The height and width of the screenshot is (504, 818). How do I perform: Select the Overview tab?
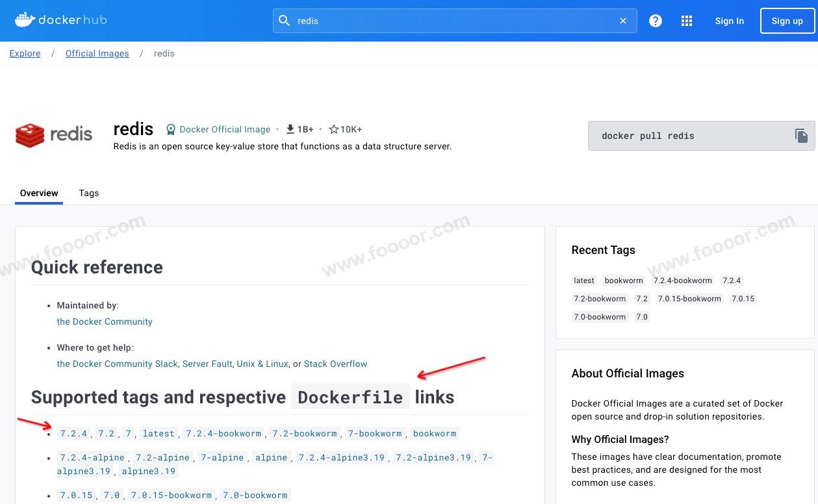[39, 193]
